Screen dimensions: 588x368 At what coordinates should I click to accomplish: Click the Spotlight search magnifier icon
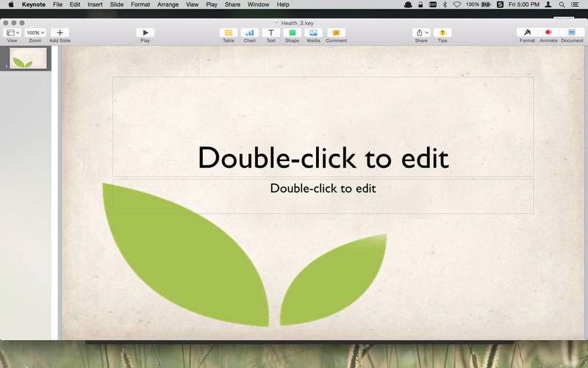point(562,4)
